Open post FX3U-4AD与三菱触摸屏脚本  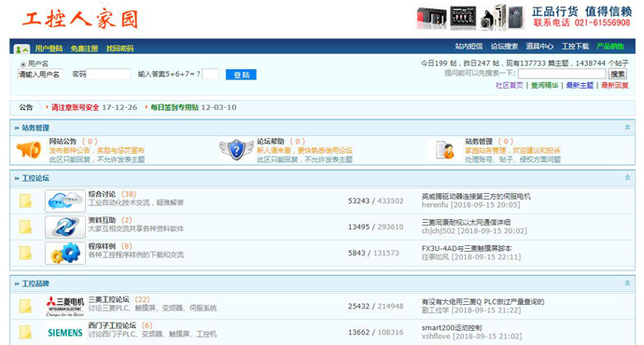pyautogui.click(x=466, y=249)
